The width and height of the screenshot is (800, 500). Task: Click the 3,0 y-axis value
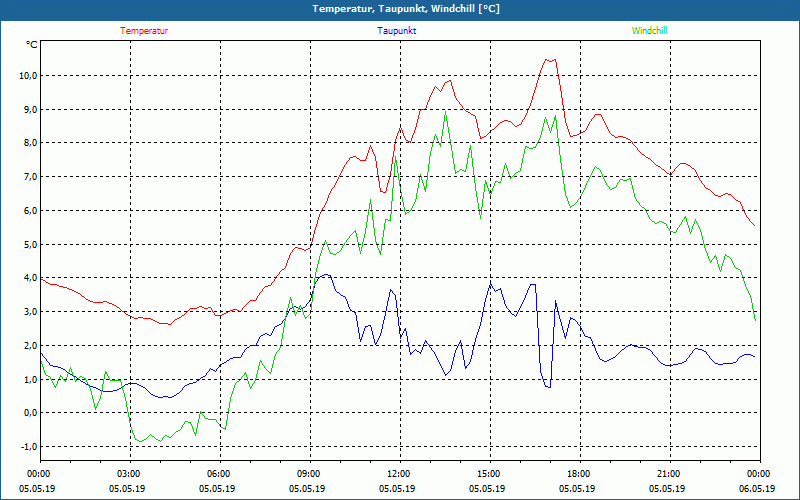[30, 311]
